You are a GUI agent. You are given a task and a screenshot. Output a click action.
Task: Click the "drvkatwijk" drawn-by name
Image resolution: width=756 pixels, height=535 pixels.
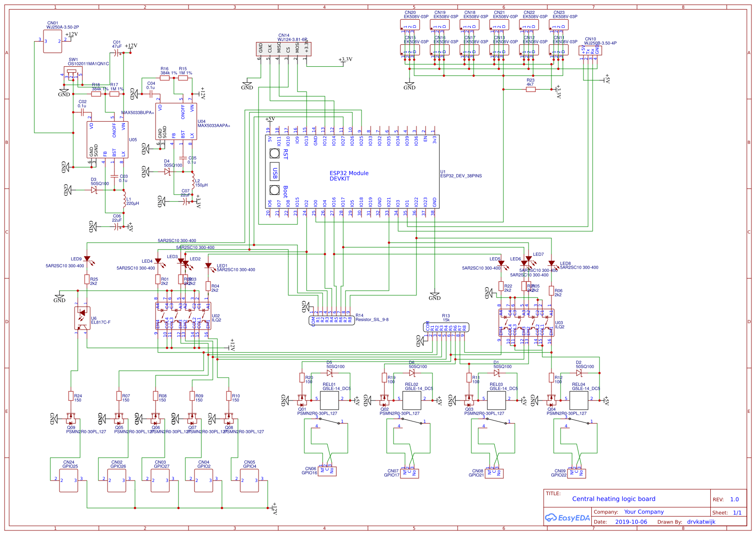coord(701,522)
